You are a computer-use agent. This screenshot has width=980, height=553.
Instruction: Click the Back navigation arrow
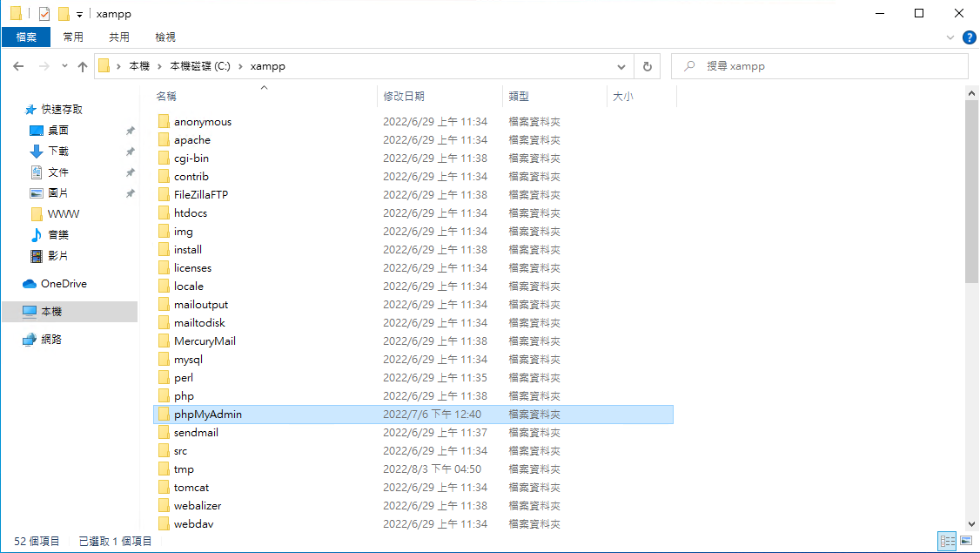point(18,66)
